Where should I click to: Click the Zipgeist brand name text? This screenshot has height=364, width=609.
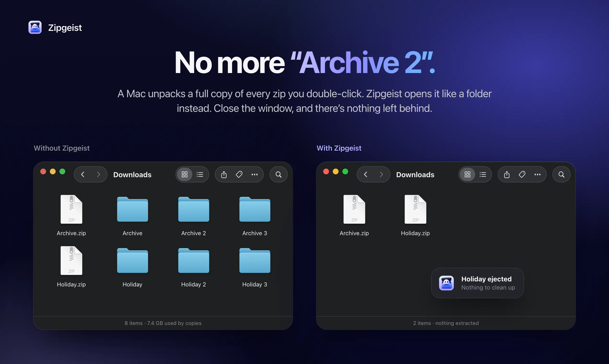[x=65, y=28]
